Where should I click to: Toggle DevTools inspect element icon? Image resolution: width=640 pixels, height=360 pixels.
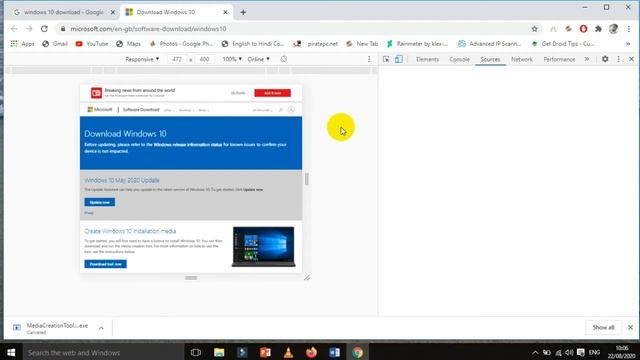coord(386,59)
